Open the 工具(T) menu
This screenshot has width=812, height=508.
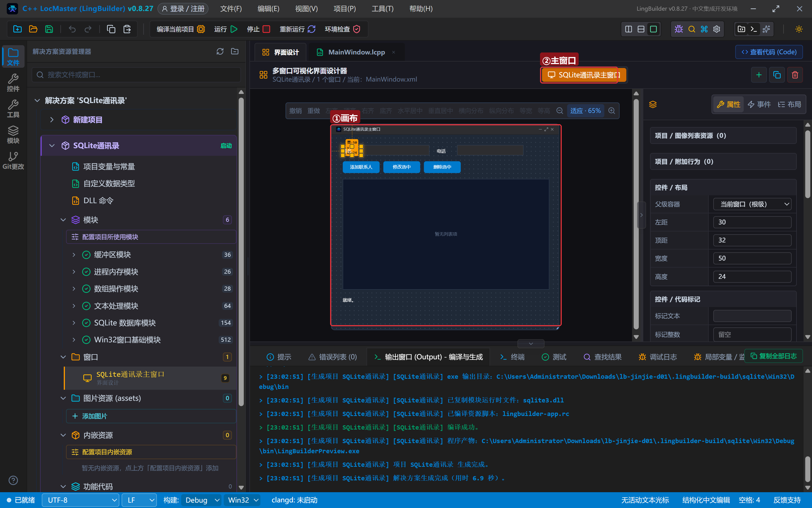pos(383,8)
